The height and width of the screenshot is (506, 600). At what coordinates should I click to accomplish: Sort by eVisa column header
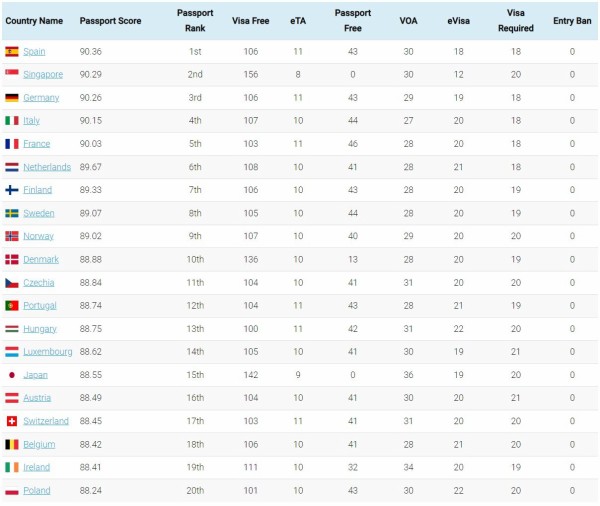tap(458, 21)
